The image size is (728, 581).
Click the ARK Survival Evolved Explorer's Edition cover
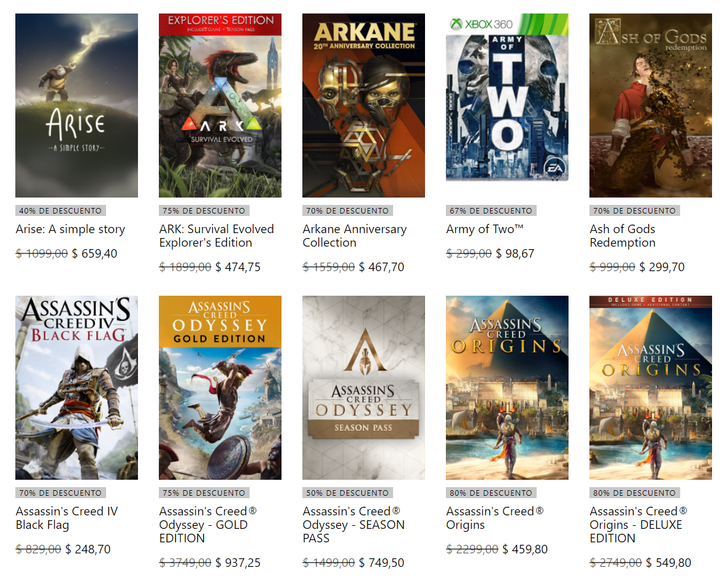click(220, 106)
